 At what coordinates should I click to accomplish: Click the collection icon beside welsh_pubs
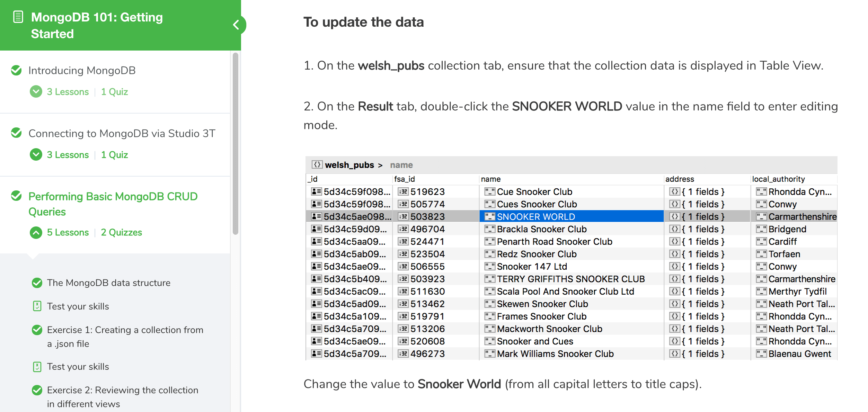tap(317, 164)
